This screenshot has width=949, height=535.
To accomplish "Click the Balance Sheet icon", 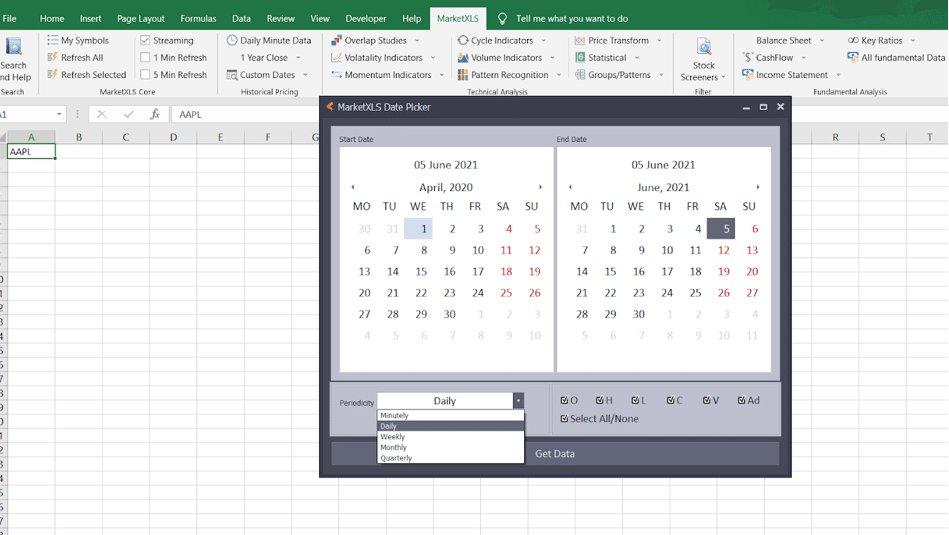I will click(x=746, y=41).
